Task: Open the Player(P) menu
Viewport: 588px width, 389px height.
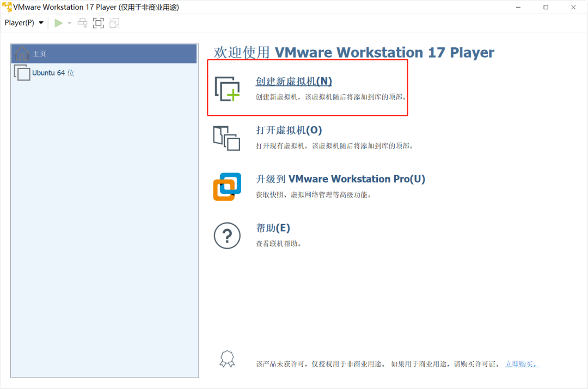Action: point(24,23)
